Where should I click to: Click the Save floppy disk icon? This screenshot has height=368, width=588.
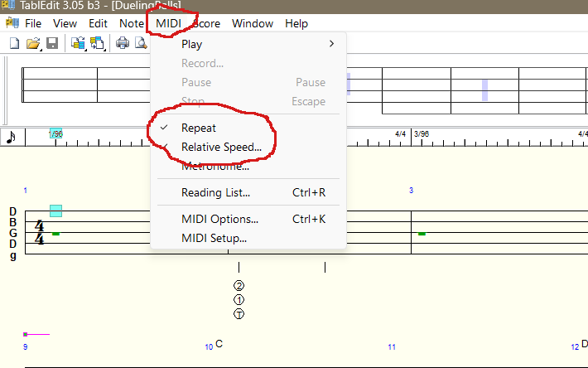click(x=52, y=44)
